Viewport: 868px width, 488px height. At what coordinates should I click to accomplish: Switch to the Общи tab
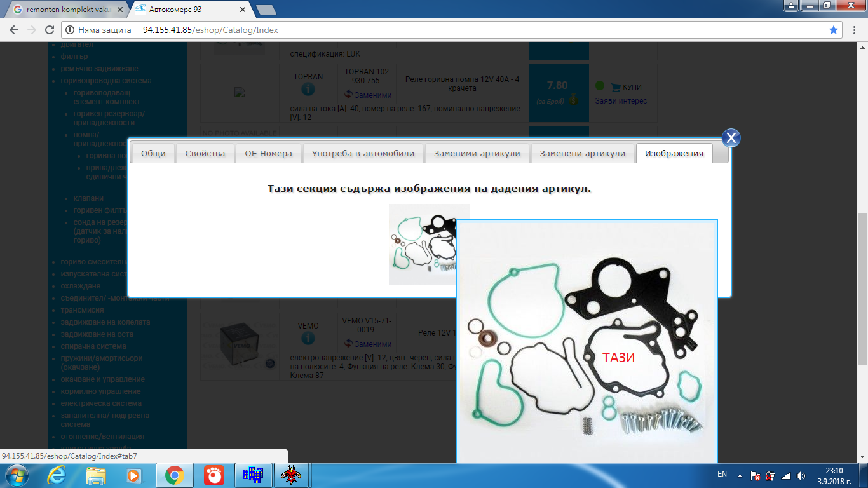point(153,153)
